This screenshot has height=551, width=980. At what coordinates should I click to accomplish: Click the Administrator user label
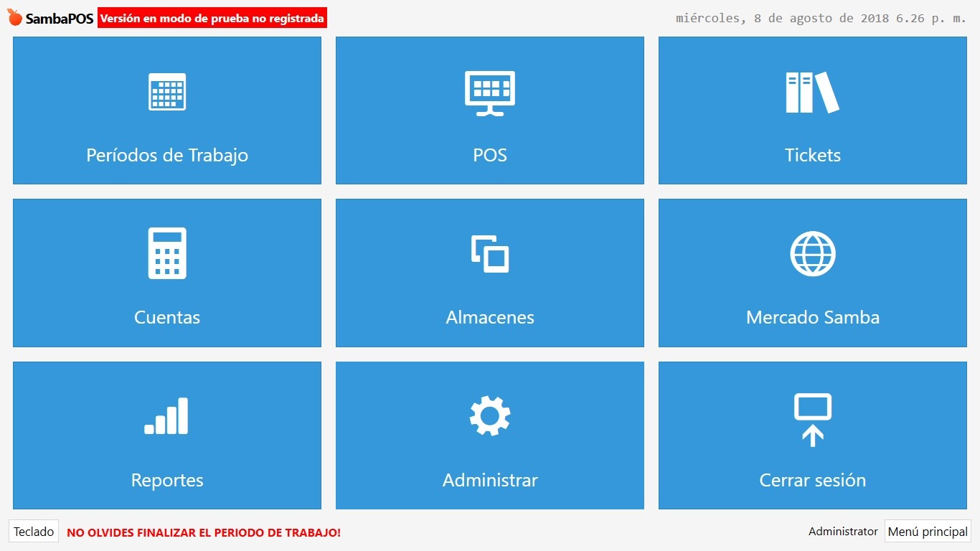(x=843, y=532)
